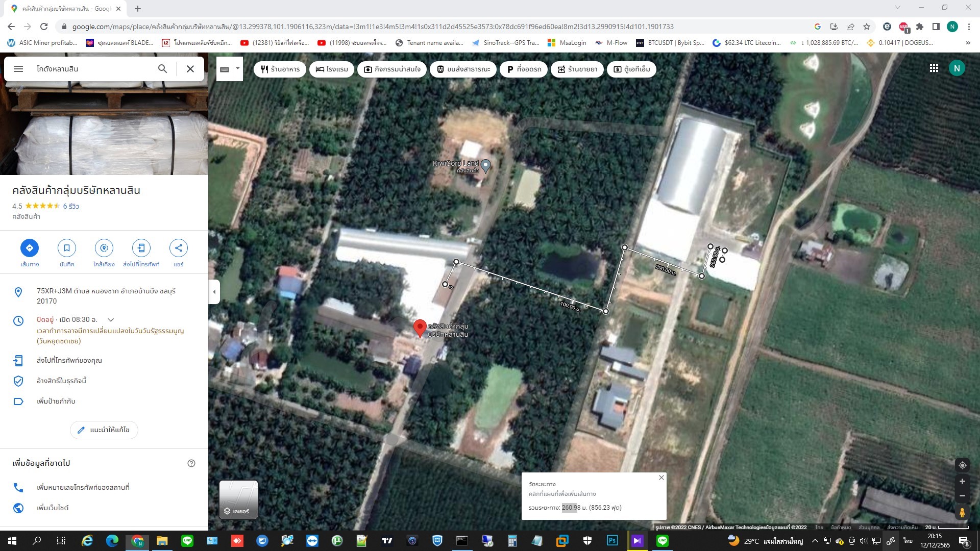Click the my location target icon

[x=962, y=465]
